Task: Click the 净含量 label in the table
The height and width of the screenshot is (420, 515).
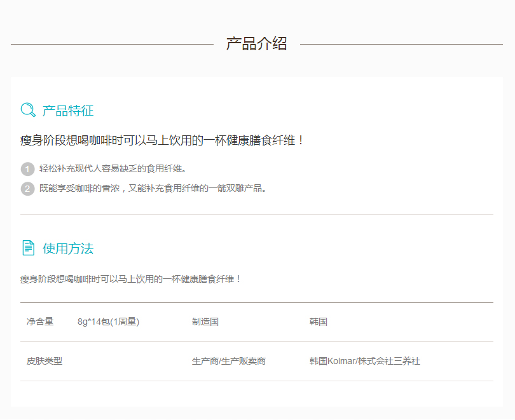Action: (x=40, y=322)
